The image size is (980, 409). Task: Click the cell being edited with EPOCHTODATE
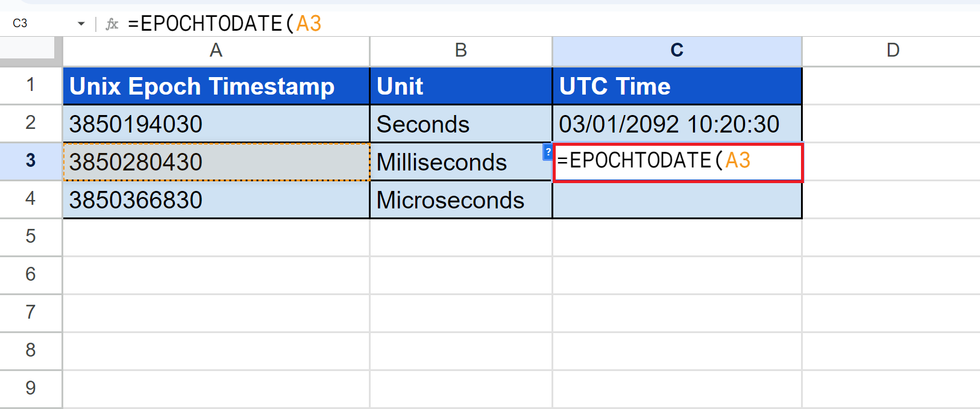click(677, 161)
